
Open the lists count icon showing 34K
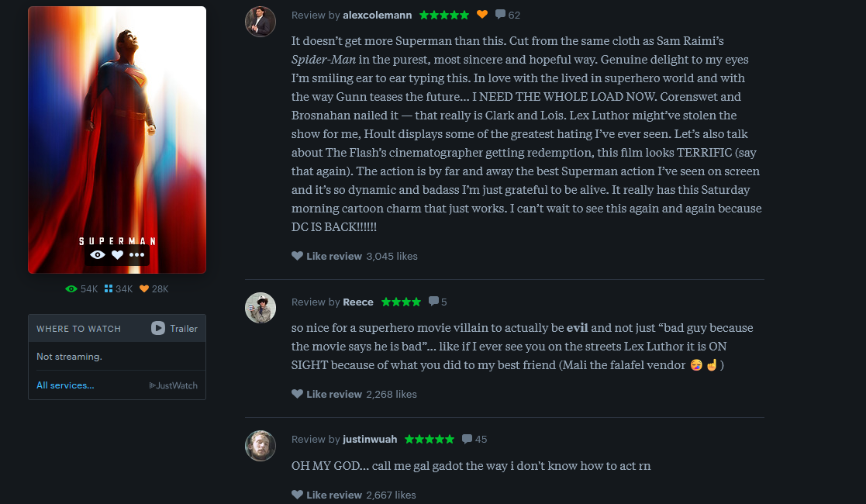click(x=109, y=289)
